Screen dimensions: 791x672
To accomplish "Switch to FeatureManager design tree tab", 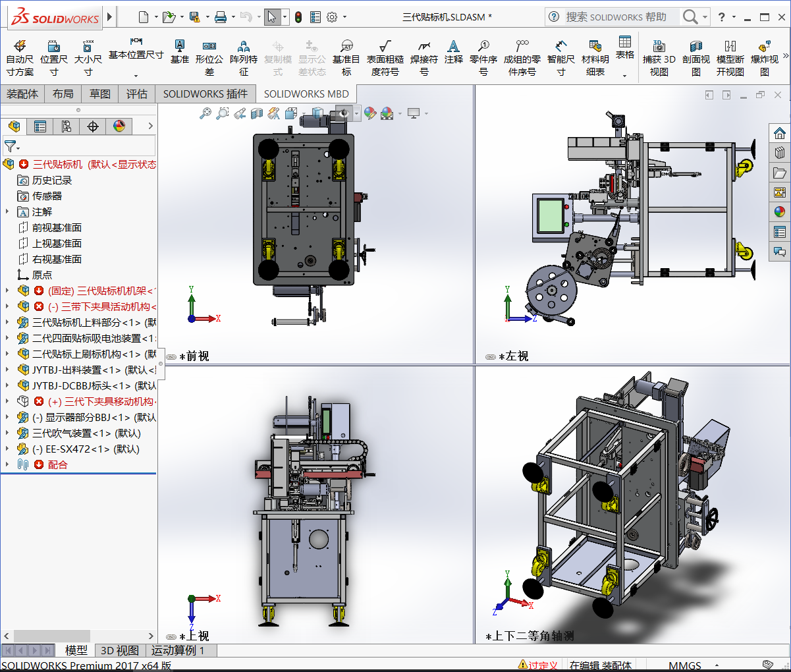I will tap(14, 126).
